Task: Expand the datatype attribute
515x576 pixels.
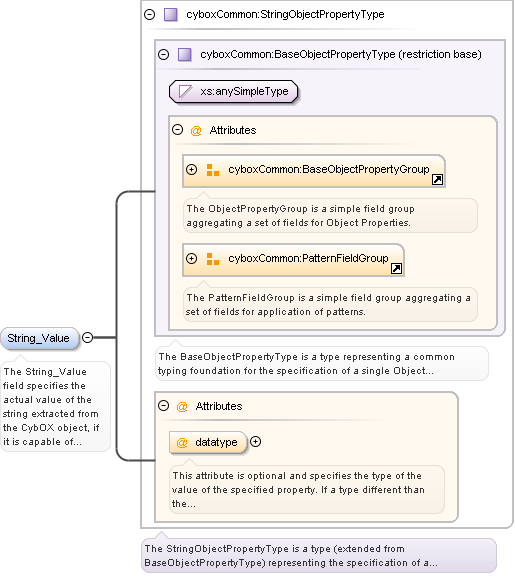Action: pyautogui.click(x=255, y=442)
